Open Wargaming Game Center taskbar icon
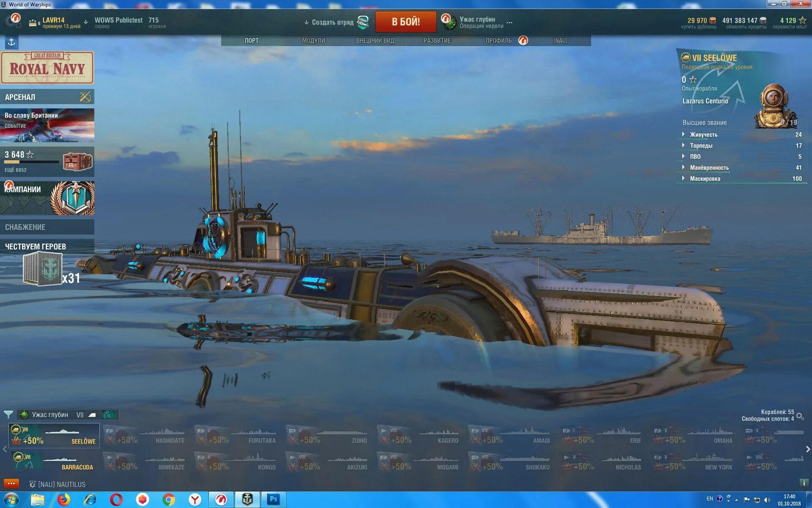The width and height of the screenshot is (812, 508). [x=221, y=500]
